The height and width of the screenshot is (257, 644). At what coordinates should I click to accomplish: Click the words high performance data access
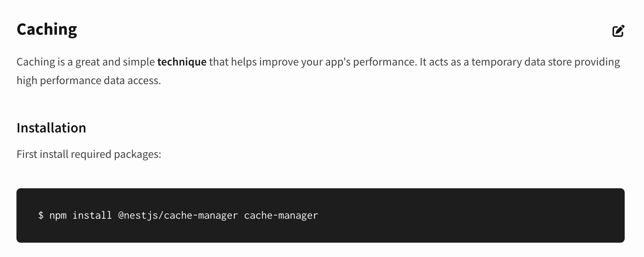click(x=88, y=81)
